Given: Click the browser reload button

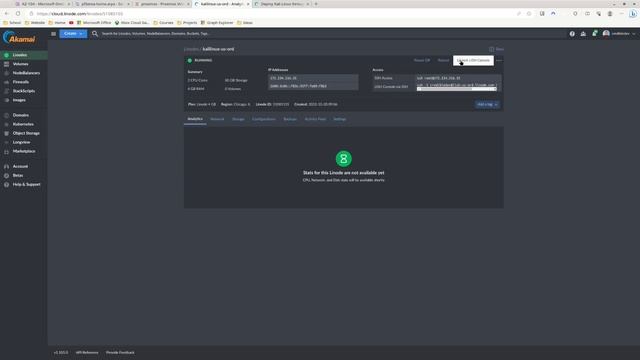Looking at the screenshot, I should pyautogui.click(x=18, y=13).
